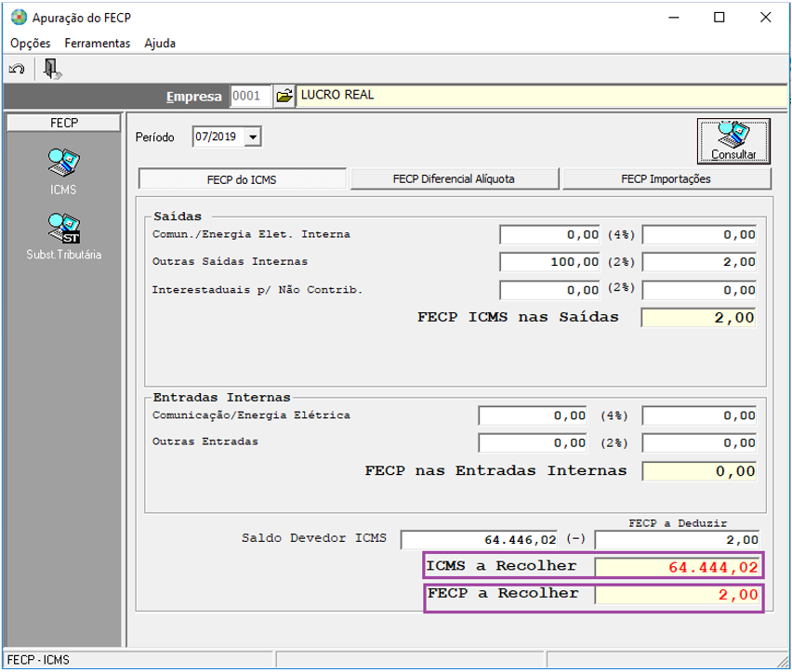Close the Apuração do FECP window
Screen dimensions: 792x672
pyautogui.click(x=765, y=17)
